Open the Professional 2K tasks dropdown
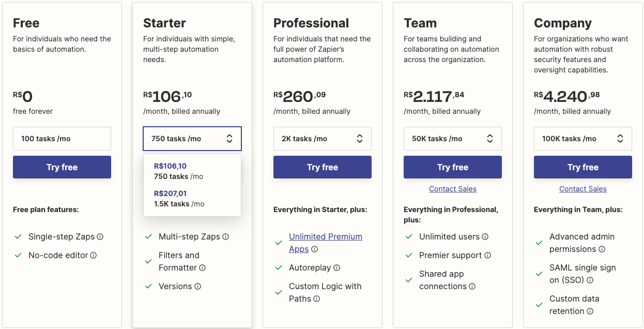This screenshot has height=329, width=644. point(323,139)
